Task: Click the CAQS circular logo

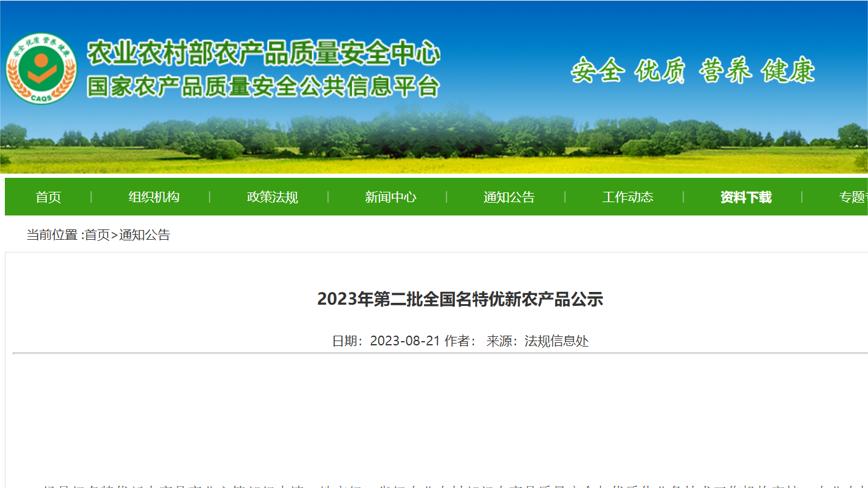Action: 41,69
